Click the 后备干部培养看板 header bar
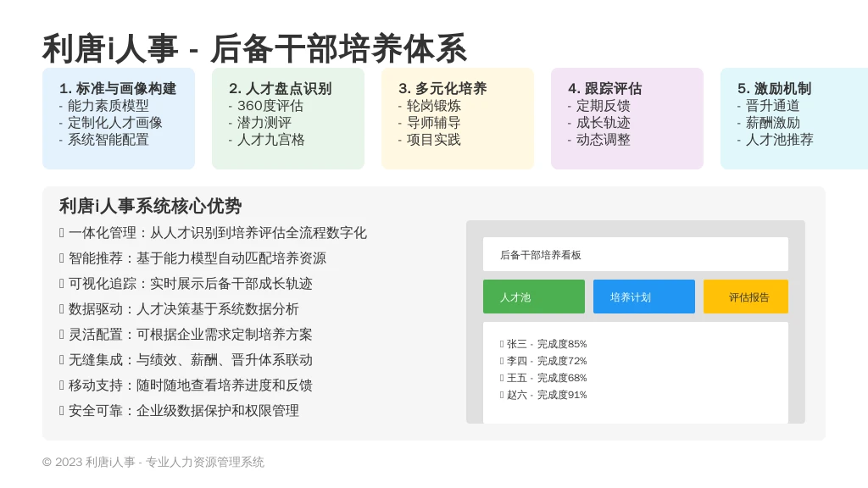The width and height of the screenshot is (868, 488). pyautogui.click(x=636, y=254)
